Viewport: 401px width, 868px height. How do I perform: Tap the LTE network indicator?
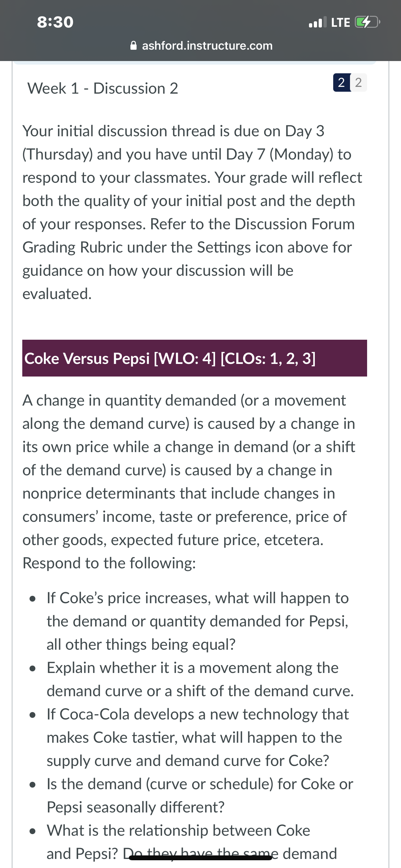[340, 23]
